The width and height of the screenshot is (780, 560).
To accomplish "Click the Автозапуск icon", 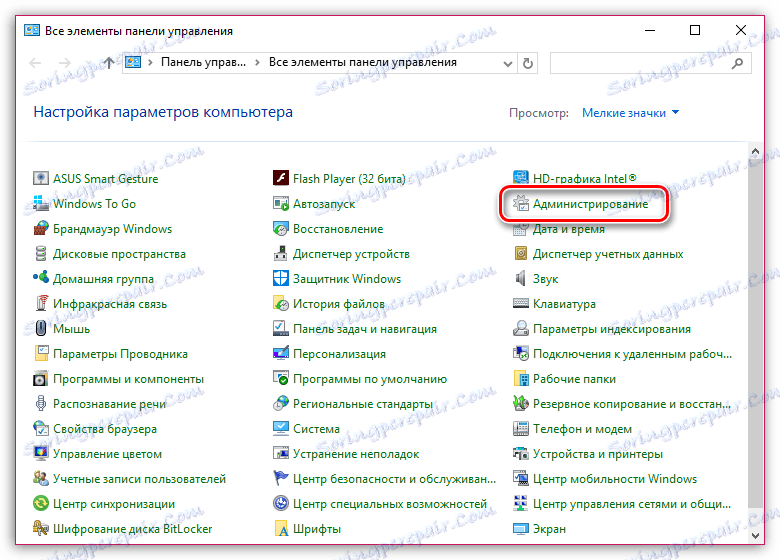I will pos(281,203).
